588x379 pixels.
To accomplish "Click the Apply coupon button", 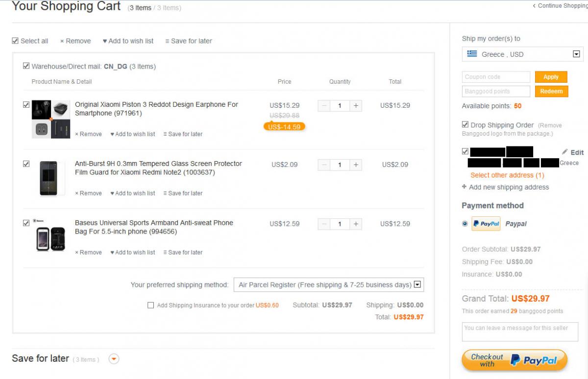I will click(x=551, y=77).
